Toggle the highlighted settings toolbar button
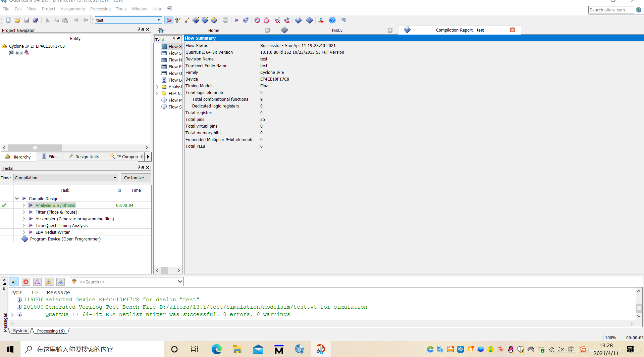 pos(169,20)
